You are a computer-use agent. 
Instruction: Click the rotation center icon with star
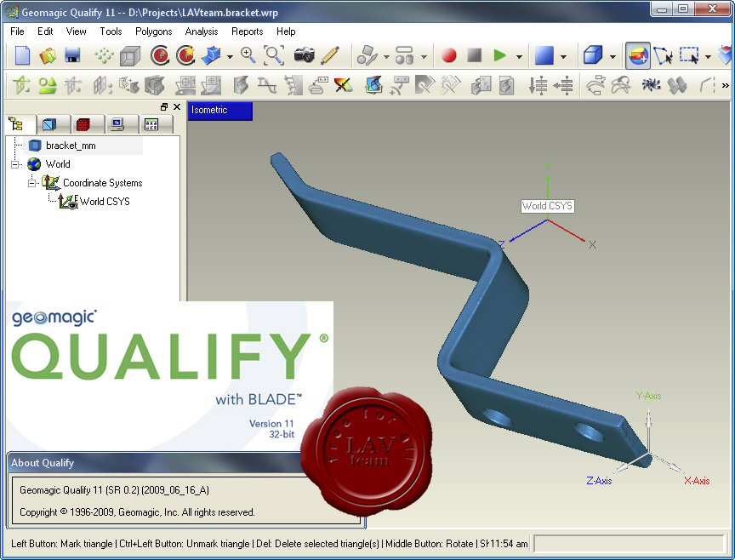point(185,55)
